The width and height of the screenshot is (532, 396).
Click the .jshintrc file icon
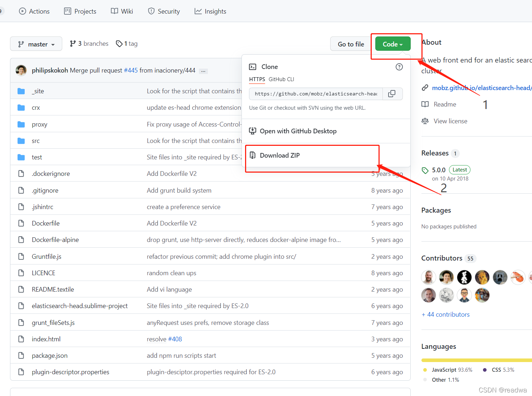21,207
